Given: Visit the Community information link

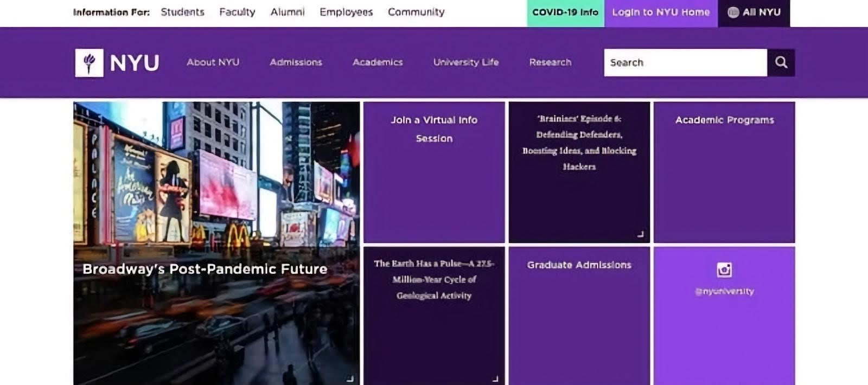Looking at the screenshot, I should click(x=416, y=12).
